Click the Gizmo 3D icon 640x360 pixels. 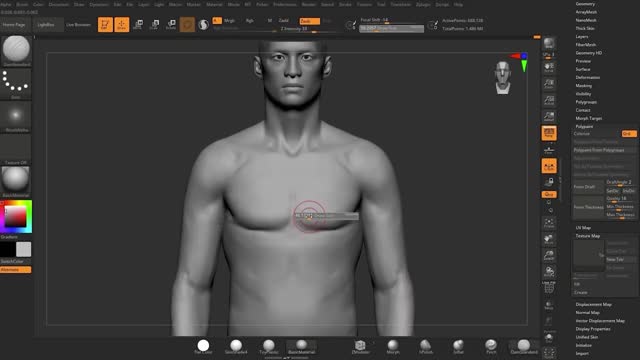tap(187, 24)
